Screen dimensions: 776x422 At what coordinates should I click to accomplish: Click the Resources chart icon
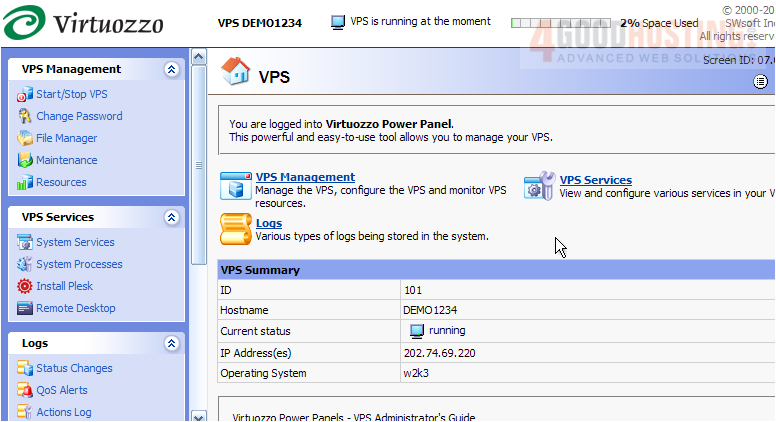(x=25, y=182)
